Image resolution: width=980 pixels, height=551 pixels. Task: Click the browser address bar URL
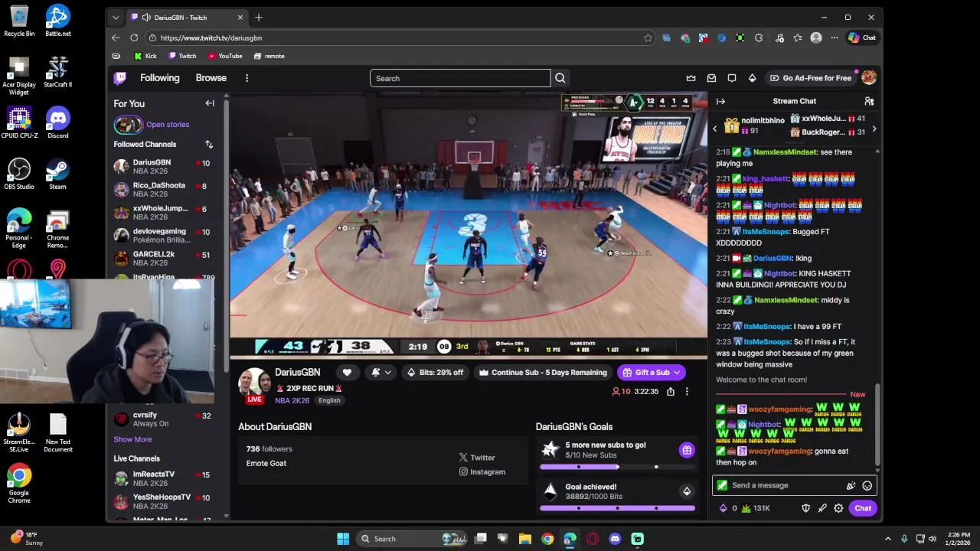[x=211, y=37]
